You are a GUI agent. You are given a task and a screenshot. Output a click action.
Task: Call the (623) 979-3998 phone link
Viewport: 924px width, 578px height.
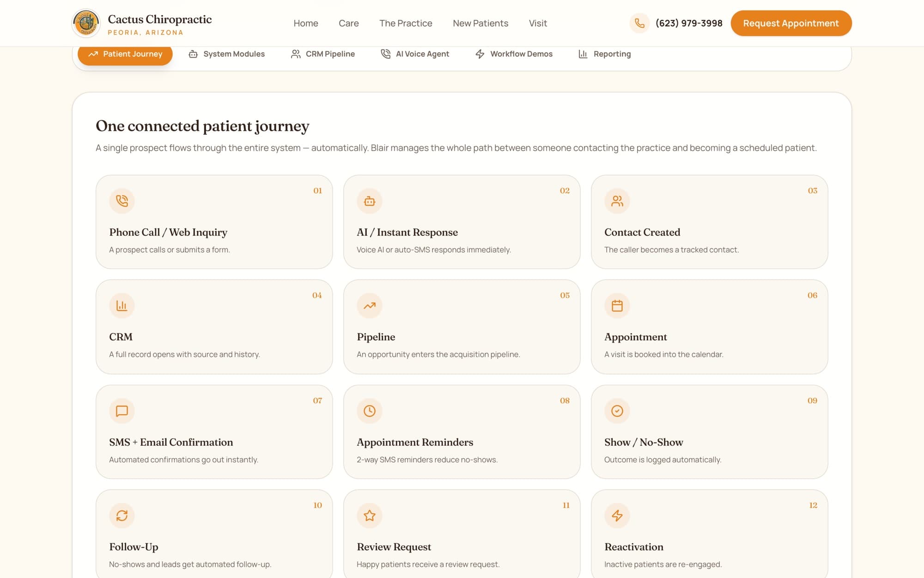click(x=689, y=23)
